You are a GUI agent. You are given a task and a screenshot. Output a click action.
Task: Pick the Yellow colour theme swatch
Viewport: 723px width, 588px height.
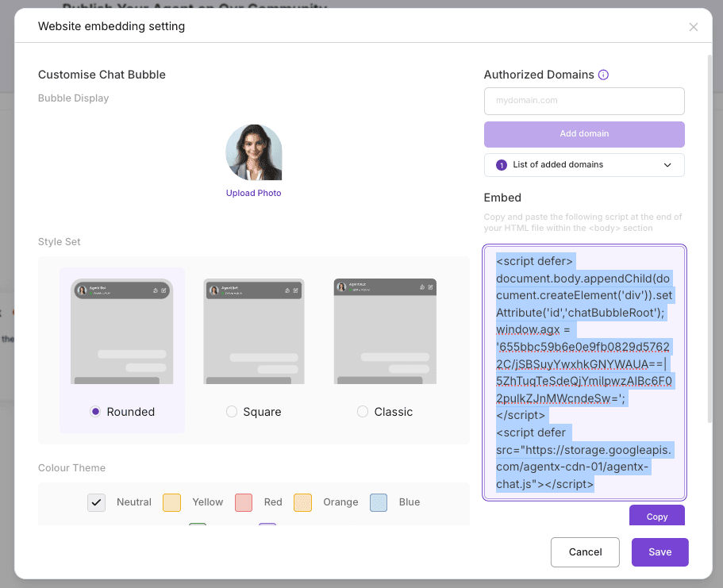click(171, 502)
